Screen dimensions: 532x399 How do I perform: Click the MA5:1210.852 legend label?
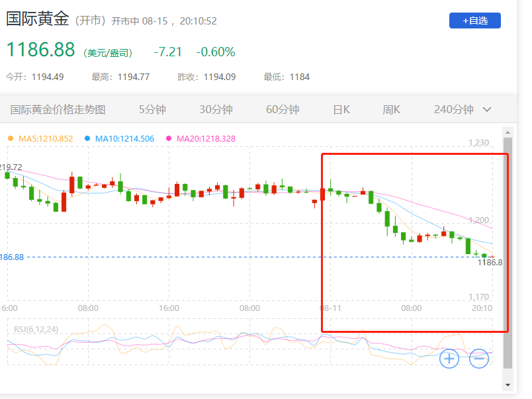(46, 139)
